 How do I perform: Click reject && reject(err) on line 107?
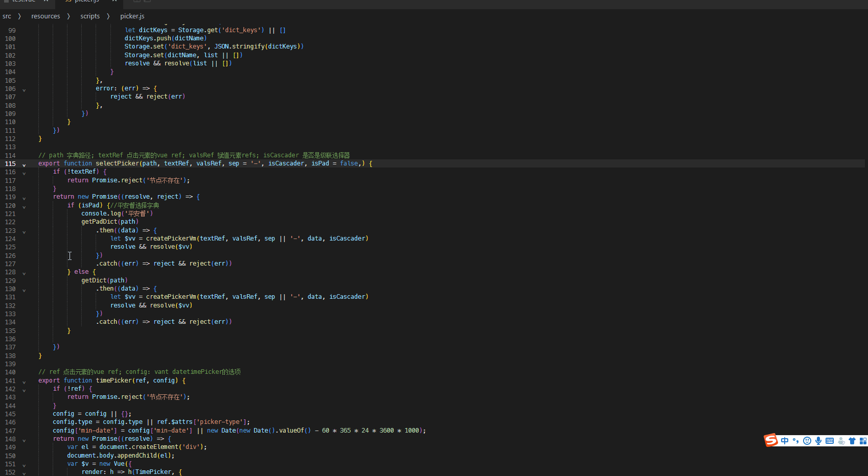point(148,97)
